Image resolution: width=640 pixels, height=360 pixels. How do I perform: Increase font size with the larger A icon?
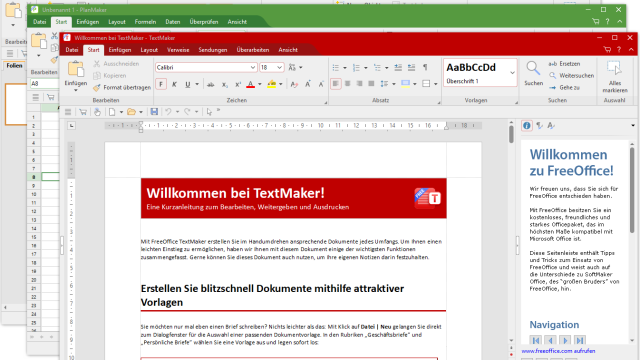(308, 84)
